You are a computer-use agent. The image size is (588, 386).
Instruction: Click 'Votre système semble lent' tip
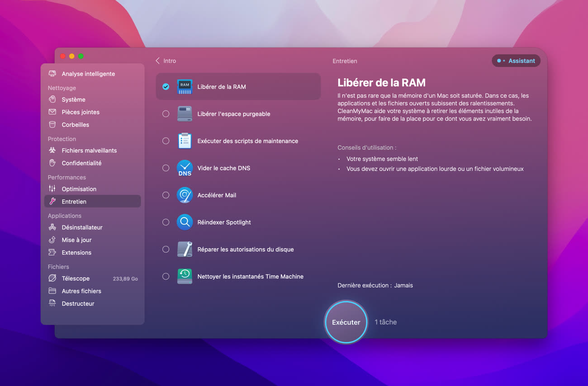pos(382,159)
